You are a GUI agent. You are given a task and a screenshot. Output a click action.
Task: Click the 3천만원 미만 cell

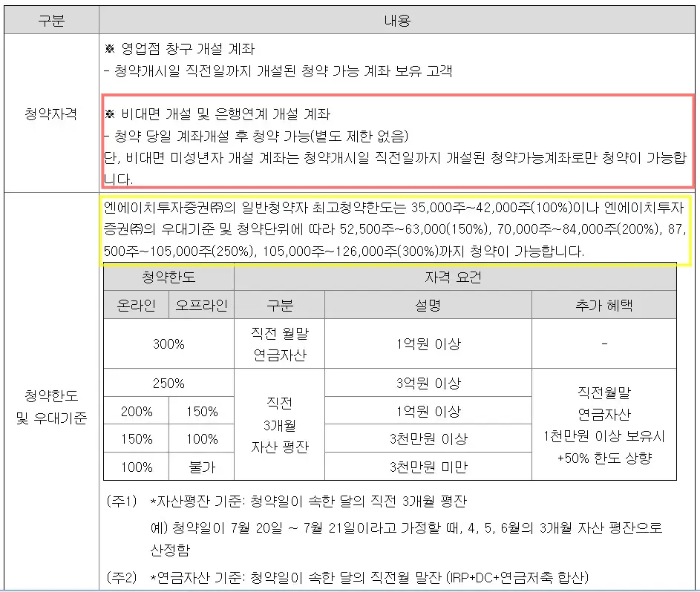tap(428, 467)
